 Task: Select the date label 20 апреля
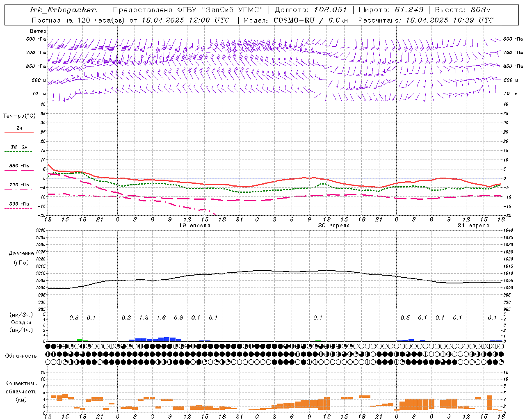(334, 226)
